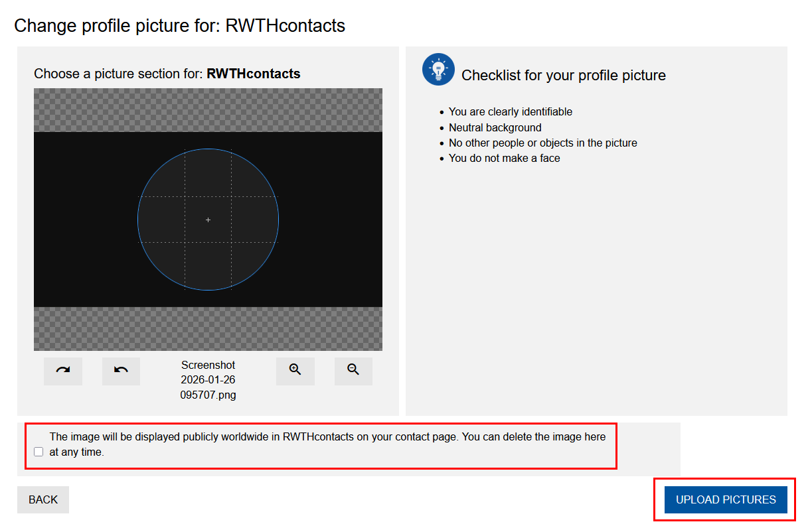Screen dimensions: 812x528
Task: Click 'You do not make a face' item
Action: pyautogui.click(x=504, y=158)
